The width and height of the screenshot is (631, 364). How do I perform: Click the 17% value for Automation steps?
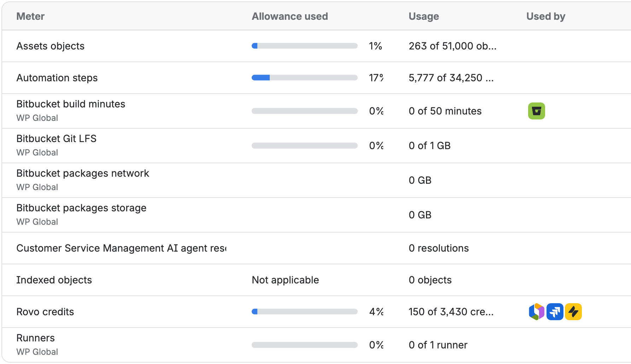(376, 78)
